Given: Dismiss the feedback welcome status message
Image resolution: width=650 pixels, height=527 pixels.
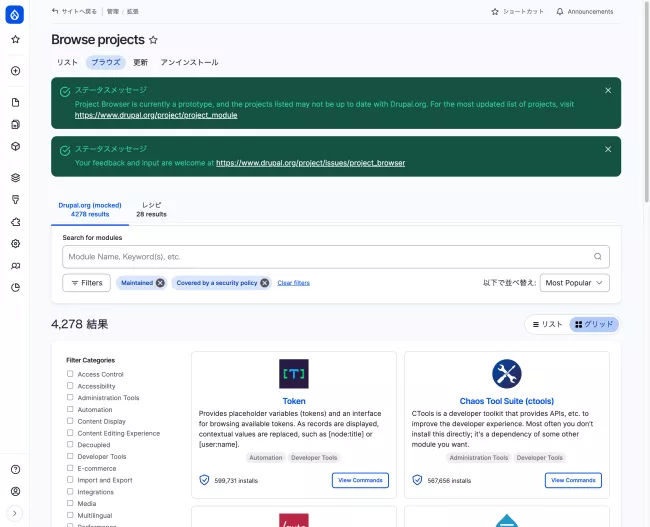Looking at the screenshot, I should pyautogui.click(x=608, y=149).
